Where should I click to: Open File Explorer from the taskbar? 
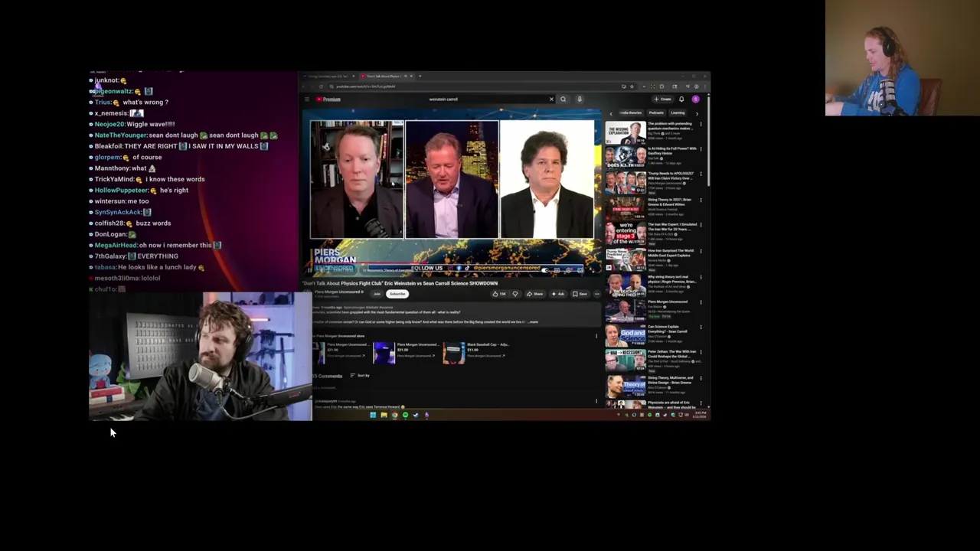(384, 415)
